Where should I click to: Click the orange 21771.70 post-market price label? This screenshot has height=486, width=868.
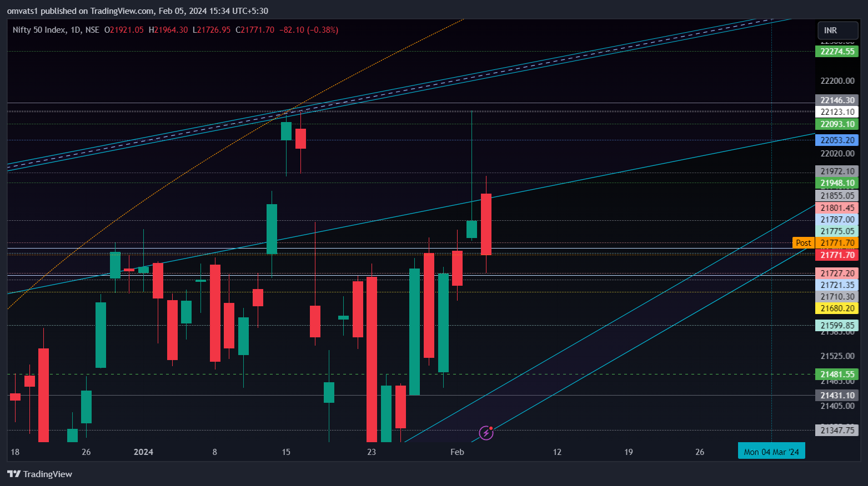click(837, 243)
